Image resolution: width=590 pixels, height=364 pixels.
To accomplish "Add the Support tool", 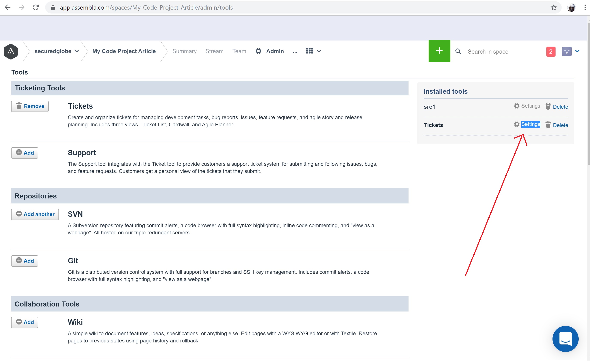I will 25,153.
